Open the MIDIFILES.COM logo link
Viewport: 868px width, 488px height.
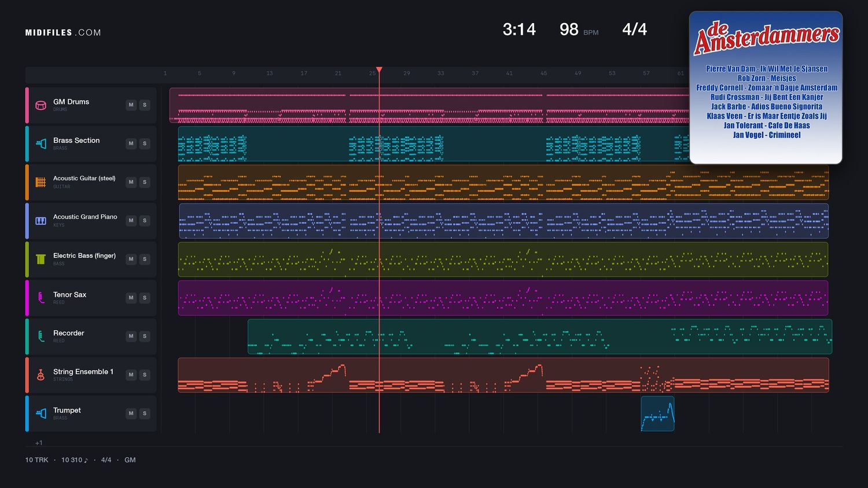(x=63, y=33)
